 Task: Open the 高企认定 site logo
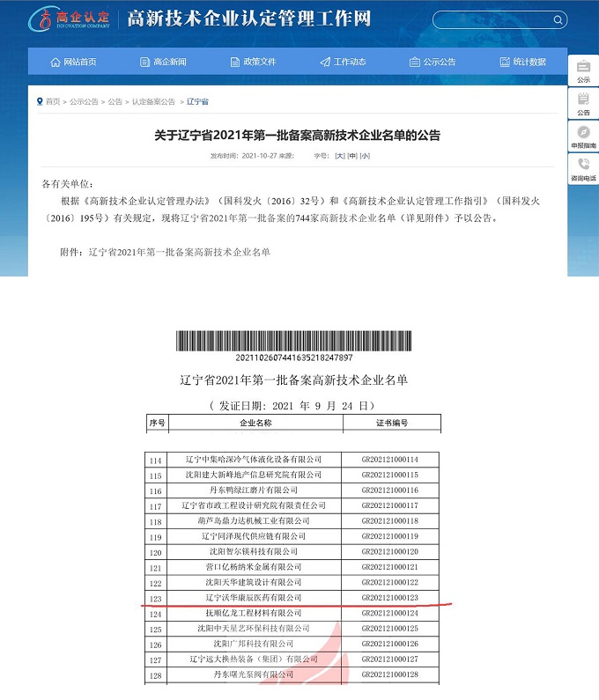click(70, 18)
